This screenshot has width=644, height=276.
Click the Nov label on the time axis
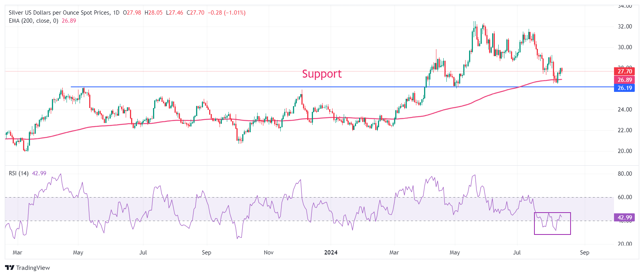269,253
